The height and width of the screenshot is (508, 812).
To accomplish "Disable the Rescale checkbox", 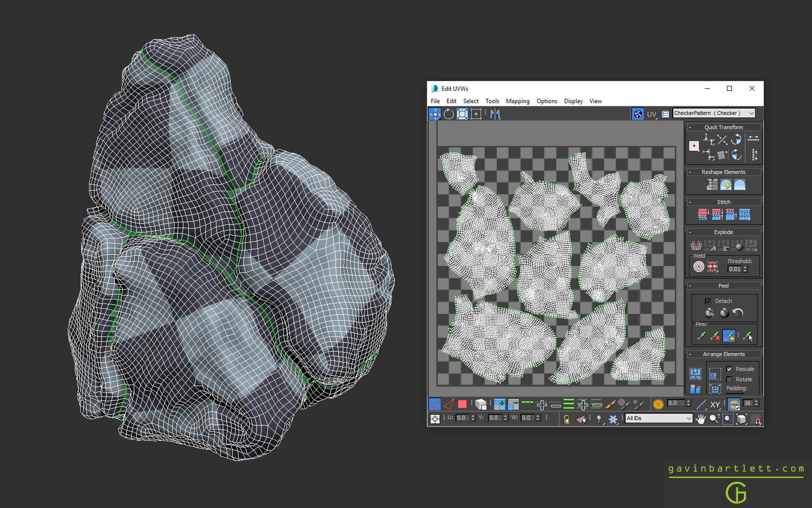I will pos(729,369).
